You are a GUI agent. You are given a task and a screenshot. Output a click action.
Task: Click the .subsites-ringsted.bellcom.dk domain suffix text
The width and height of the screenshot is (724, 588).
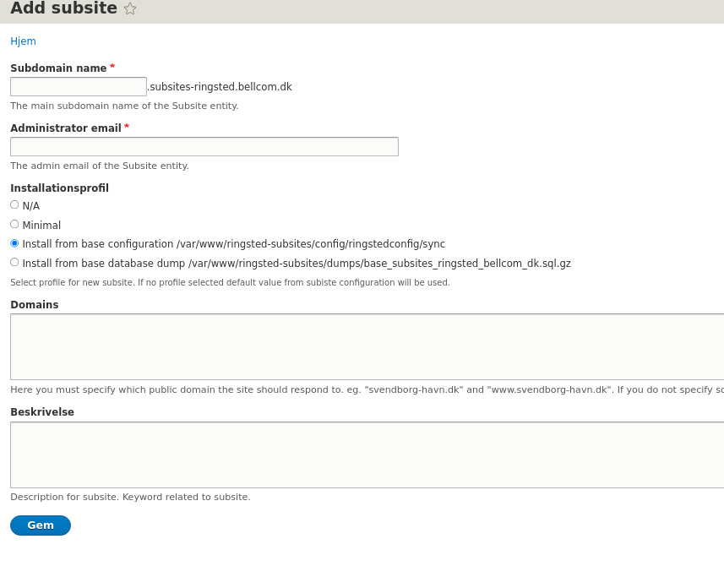click(x=220, y=87)
